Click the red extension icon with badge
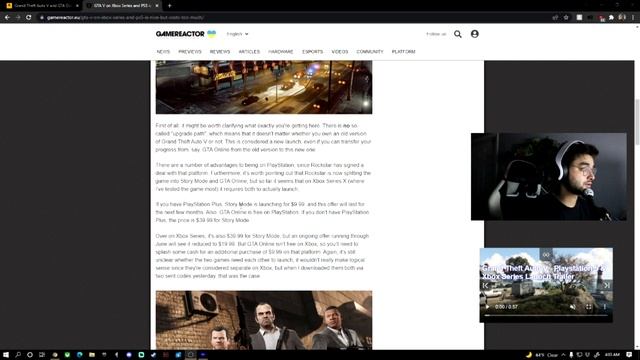Image resolution: width=640 pixels, height=360 pixels. (601, 18)
